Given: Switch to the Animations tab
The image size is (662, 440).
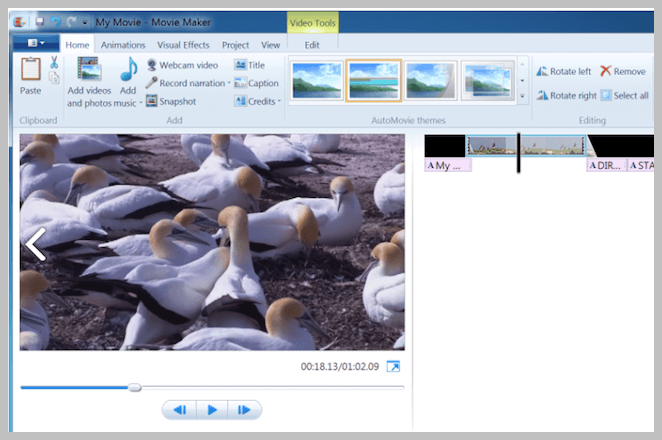Looking at the screenshot, I should [123, 45].
